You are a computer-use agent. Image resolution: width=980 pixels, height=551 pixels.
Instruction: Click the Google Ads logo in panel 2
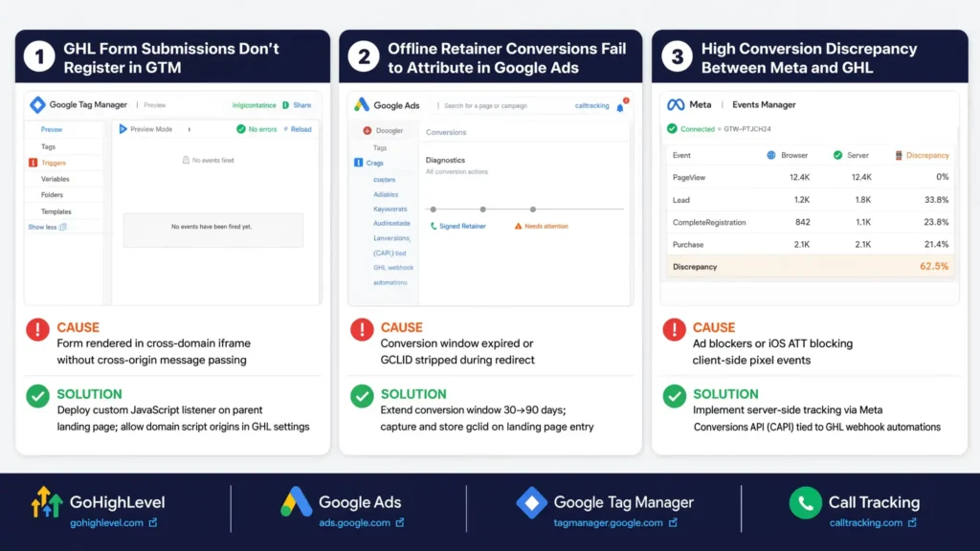pyautogui.click(x=362, y=105)
